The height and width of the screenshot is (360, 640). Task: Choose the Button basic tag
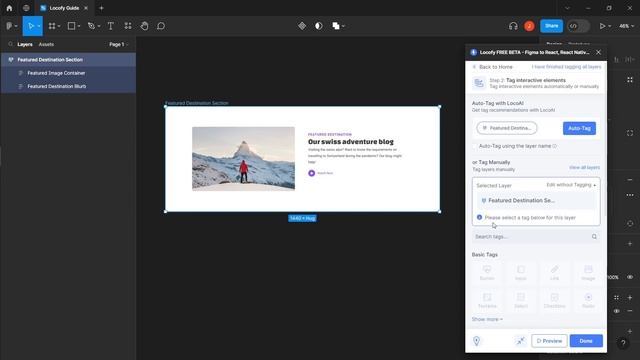(x=487, y=273)
